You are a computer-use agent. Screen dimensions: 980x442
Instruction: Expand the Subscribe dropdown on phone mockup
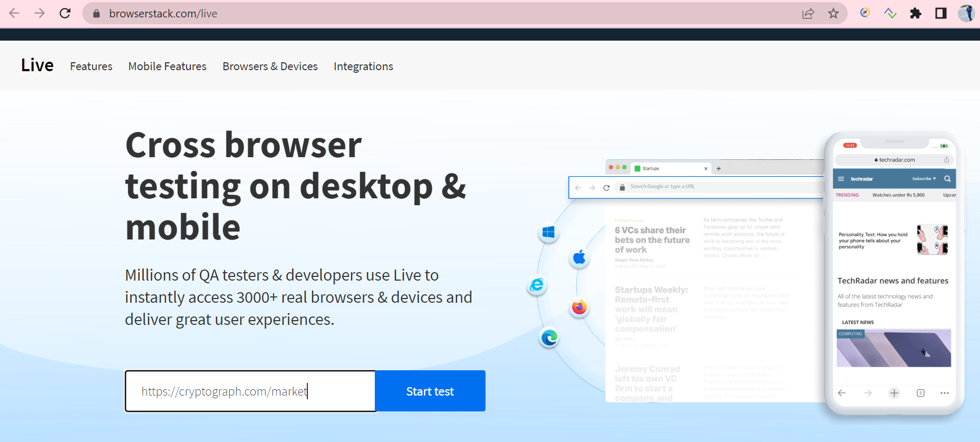pyautogui.click(x=924, y=179)
